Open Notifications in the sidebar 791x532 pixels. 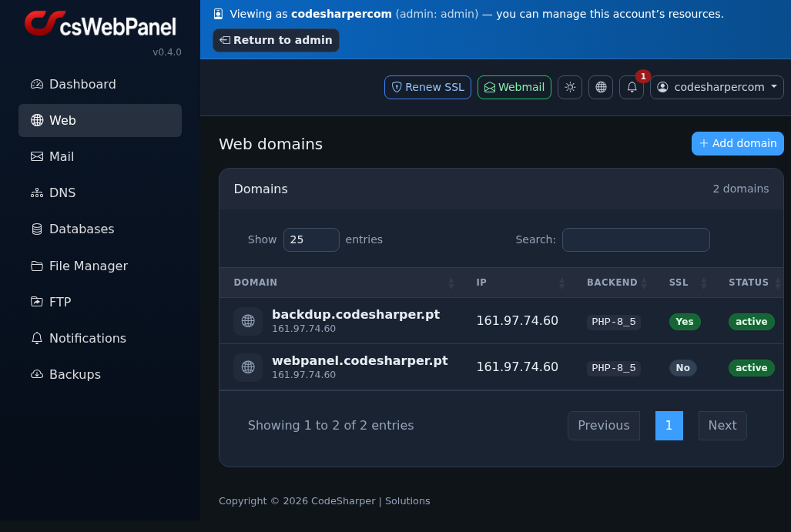point(100,338)
